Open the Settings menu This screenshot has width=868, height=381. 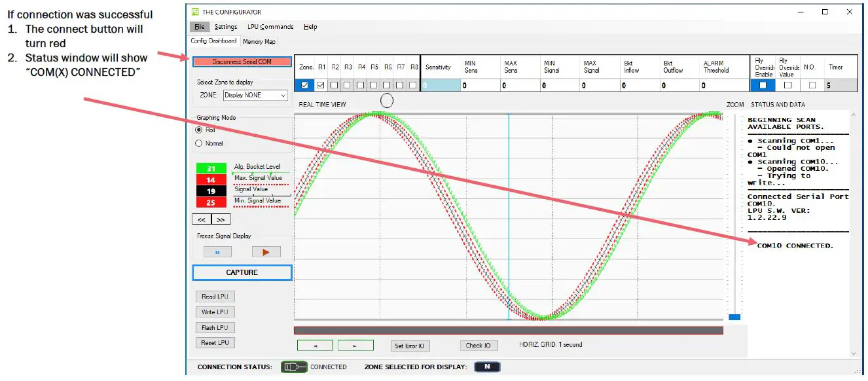(226, 26)
